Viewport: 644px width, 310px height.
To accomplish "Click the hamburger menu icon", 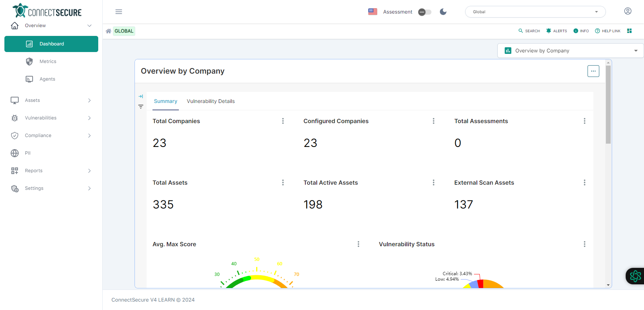I will 119,12.
